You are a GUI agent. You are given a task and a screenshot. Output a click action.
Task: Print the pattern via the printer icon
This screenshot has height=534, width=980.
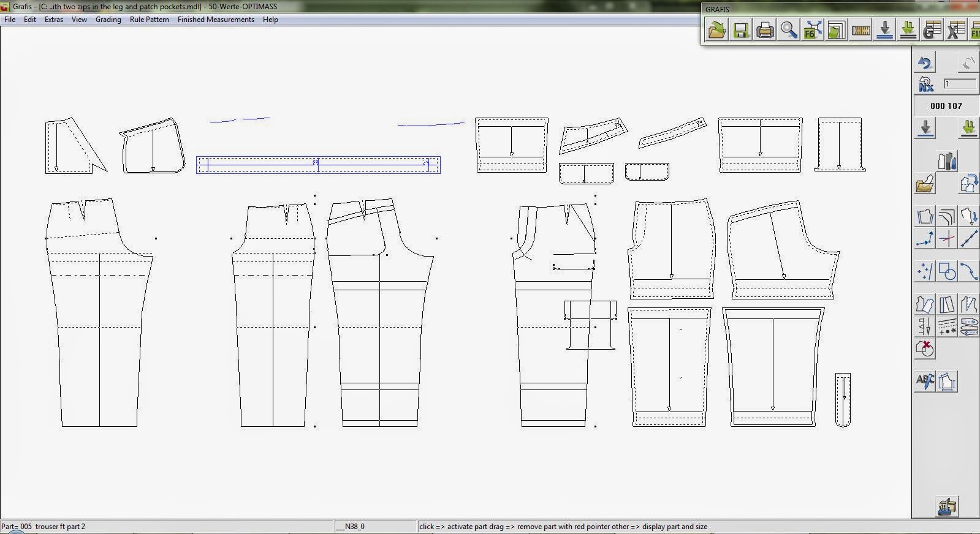tap(764, 29)
